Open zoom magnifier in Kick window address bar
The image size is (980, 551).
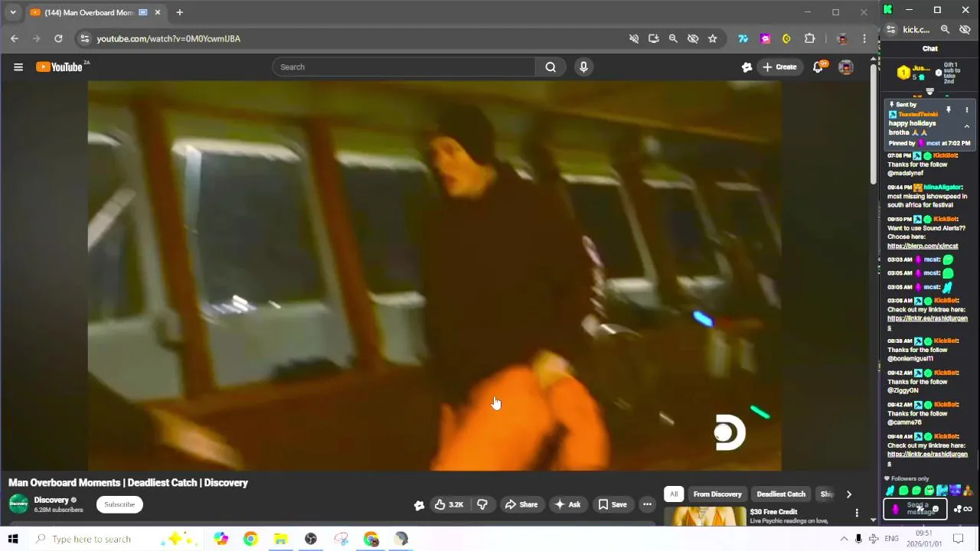tap(945, 30)
